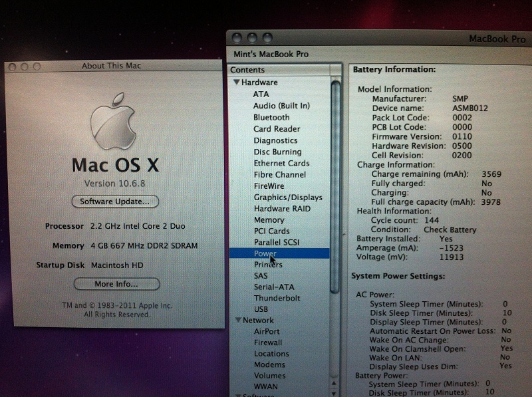
Task: Select Fibre Channel in the Hardware list
Action: tap(280, 175)
